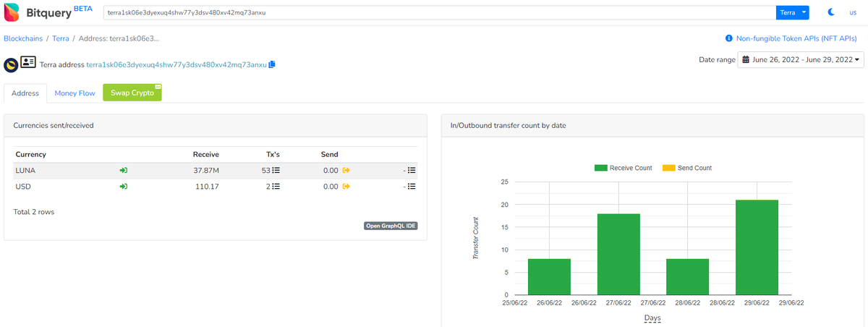Viewport: 868px width, 327px height.
Task: Click the green receive arrow in the LUNA row
Action: [124, 171]
